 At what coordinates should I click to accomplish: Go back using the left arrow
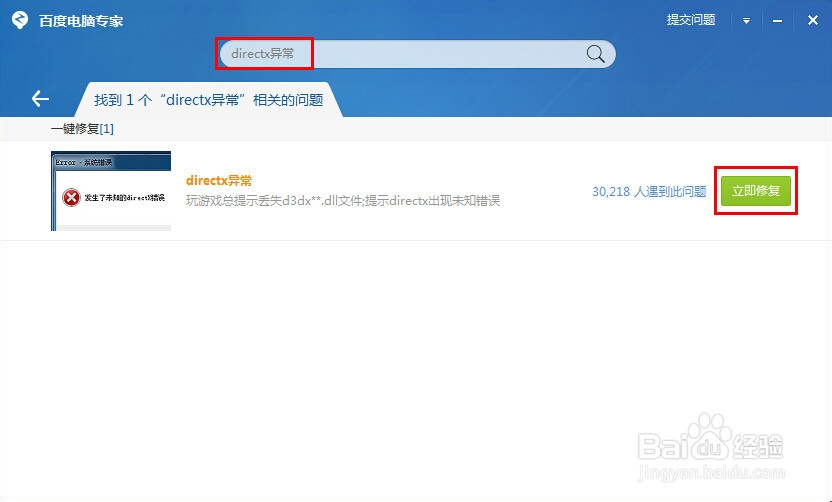[x=40, y=99]
